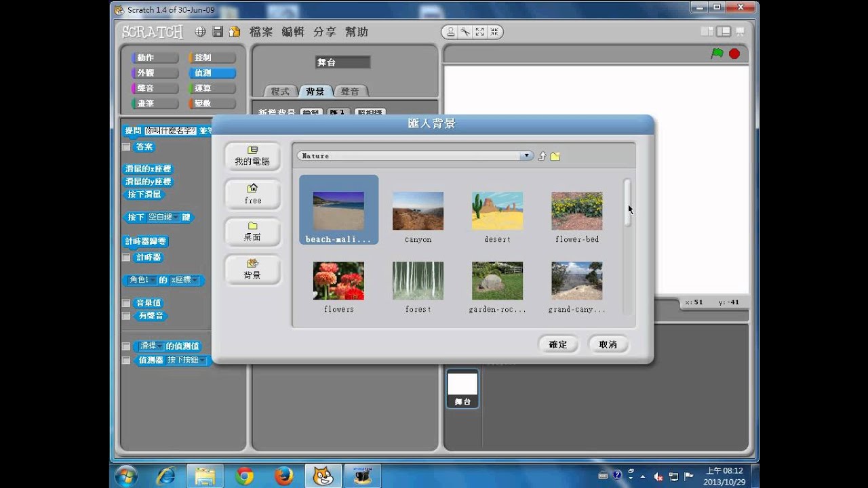Select the forest background thumbnail
868x488 pixels.
418,281
